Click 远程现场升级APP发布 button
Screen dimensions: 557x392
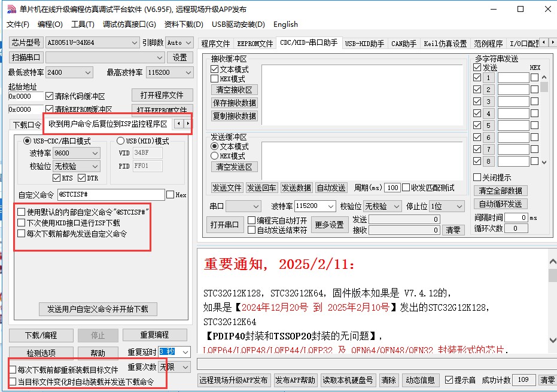click(233, 380)
